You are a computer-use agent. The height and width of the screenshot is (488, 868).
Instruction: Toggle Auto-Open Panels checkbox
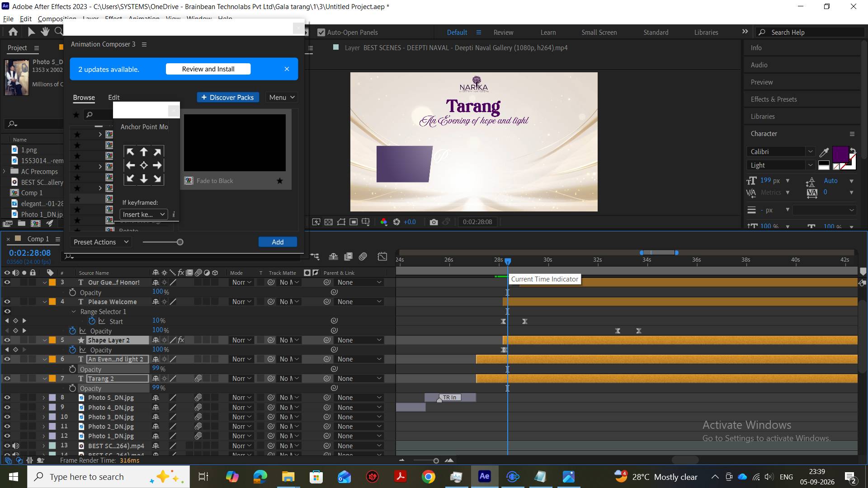coord(321,33)
